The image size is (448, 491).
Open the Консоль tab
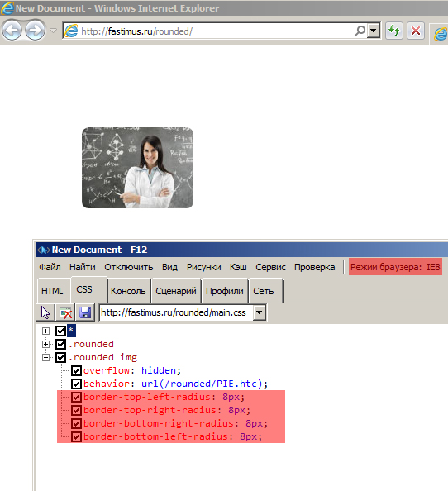128,291
